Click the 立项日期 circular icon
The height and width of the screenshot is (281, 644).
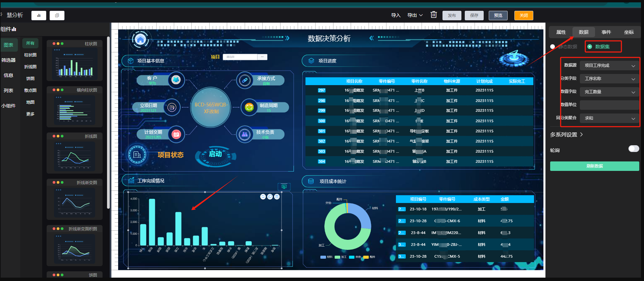172,107
